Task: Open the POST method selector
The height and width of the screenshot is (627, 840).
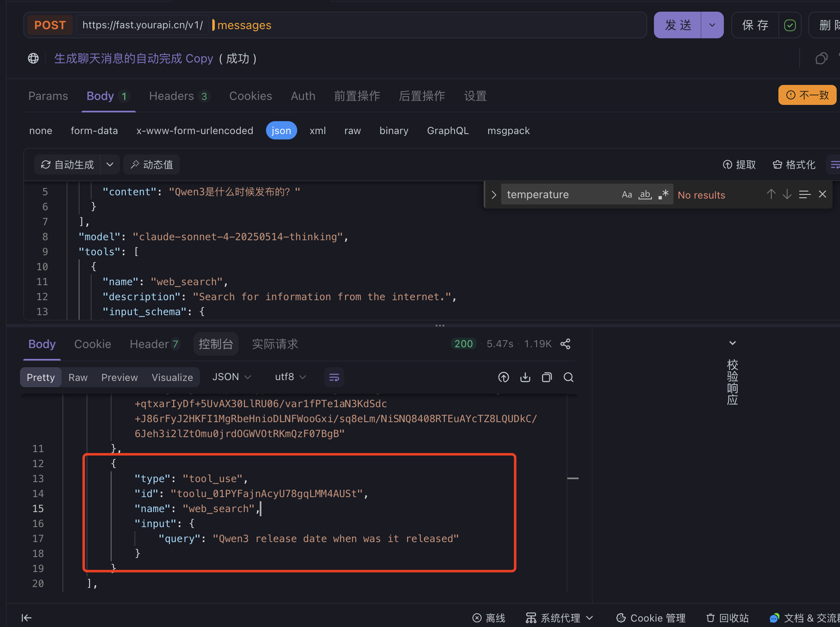Action: point(50,25)
